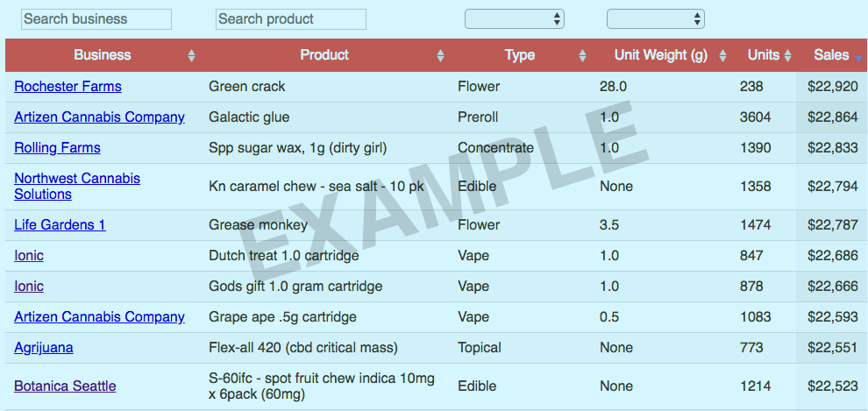The image size is (868, 411).
Task: Select Gods gift 1.0 gram cartridge cell
Action: (x=295, y=287)
